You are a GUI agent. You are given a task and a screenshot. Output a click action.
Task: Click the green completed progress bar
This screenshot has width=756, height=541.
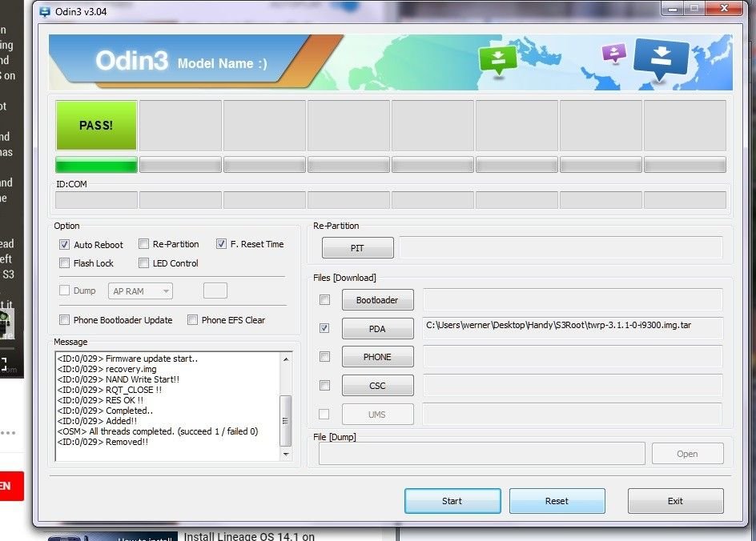pyautogui.click(x=96, y=165)
